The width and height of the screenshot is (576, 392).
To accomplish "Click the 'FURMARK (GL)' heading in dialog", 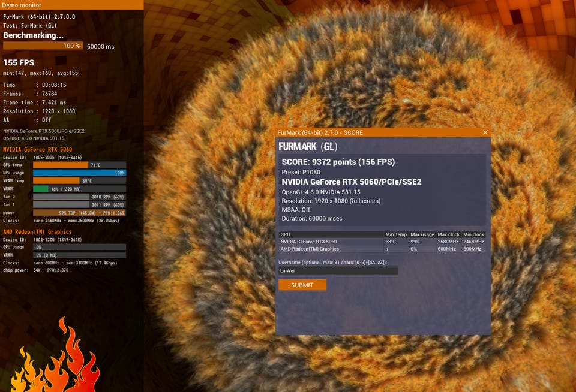I will click(308, 147).
